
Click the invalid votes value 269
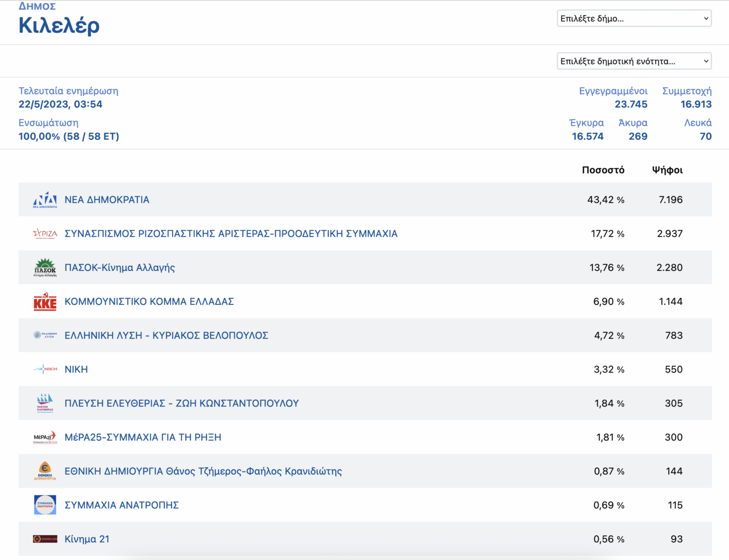click(x=638, y=136)
